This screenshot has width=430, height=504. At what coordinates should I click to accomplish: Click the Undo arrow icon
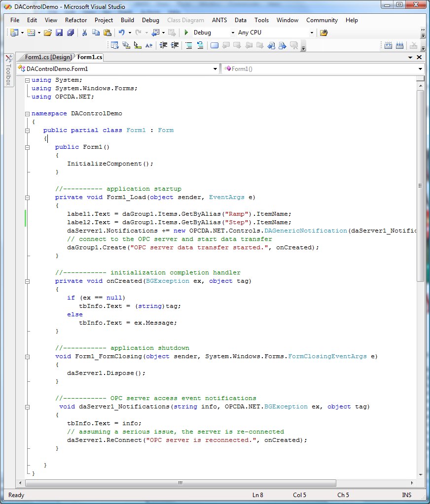(122, 33)
